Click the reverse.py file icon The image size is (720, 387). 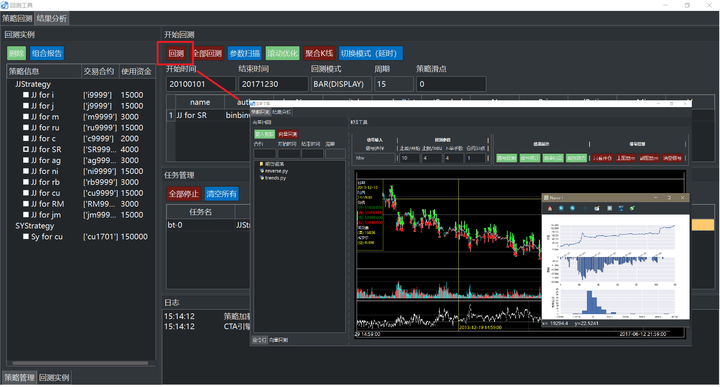[262, 171]
